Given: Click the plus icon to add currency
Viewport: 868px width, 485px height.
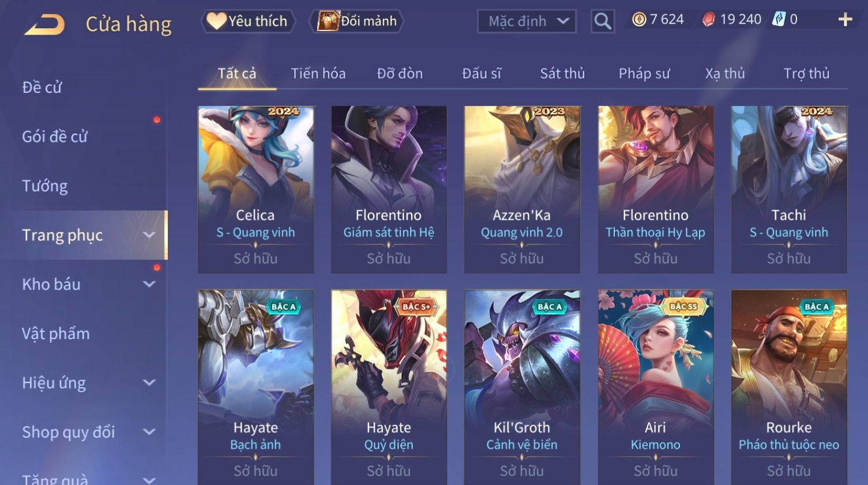Looking at the screenshot, I should pos(845,20).
